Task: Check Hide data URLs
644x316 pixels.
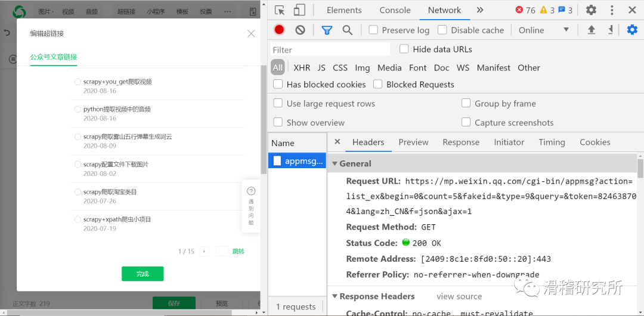Action: coord(404,49)
